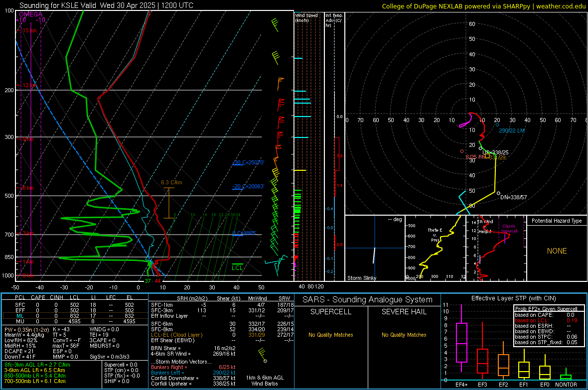Viewport: 588px width, 390px height.
Task: Click the 700-500mb LR value
Action: [x=35, y=381]
